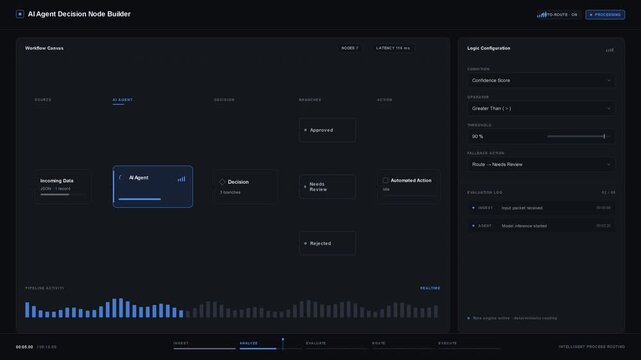
Task: Click the dot marker on Needs Review branch
Action: click(305, 187)
